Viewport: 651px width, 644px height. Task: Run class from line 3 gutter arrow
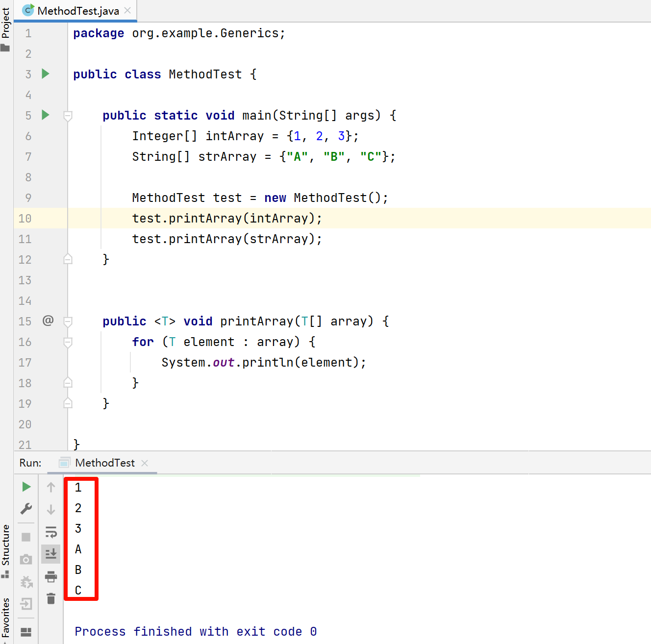pyautogui.click(x=46, y=74)
